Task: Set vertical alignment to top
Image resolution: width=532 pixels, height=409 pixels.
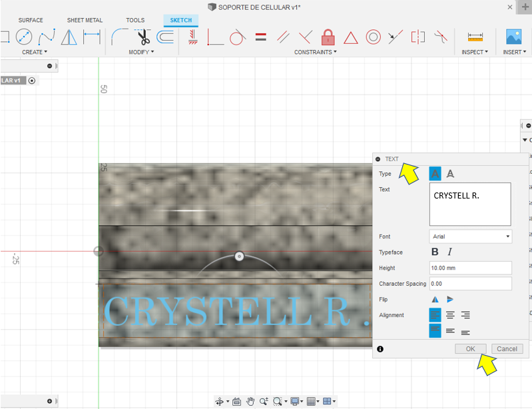Action: [x=435, y=330]
